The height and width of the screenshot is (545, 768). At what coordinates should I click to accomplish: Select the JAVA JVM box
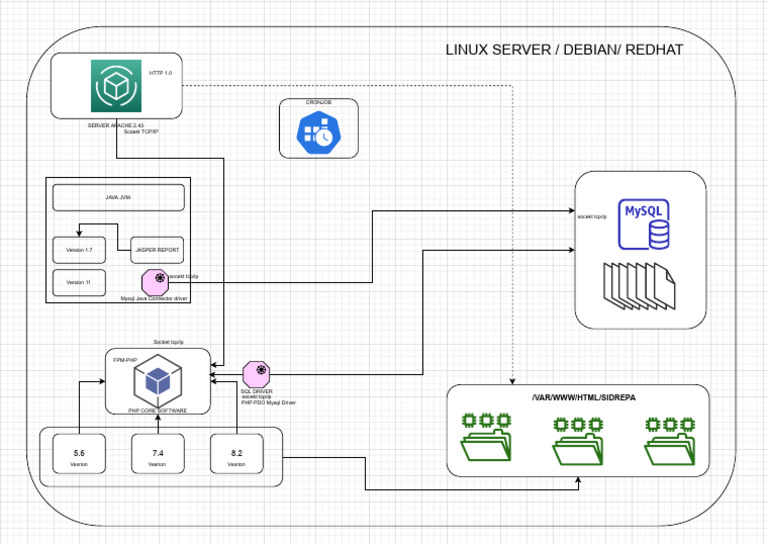click(119, 197)
